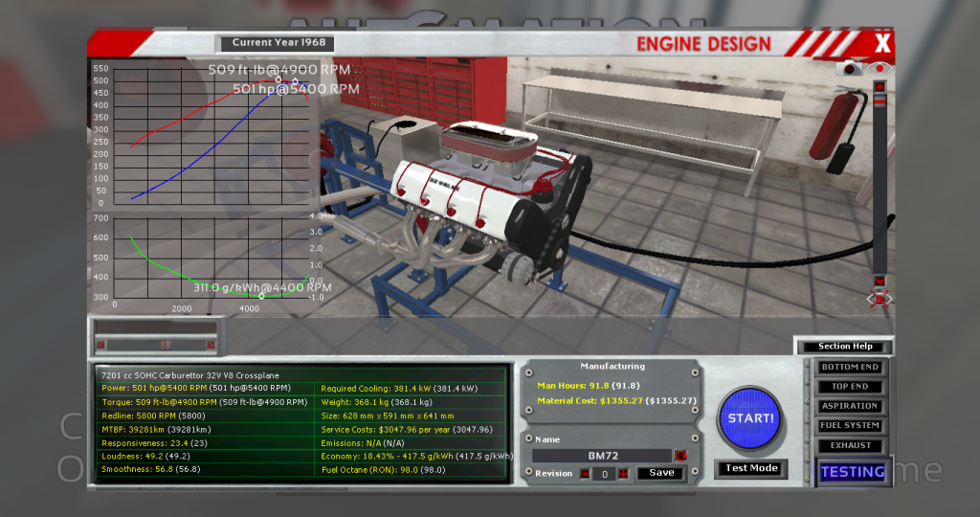Switch to the ASPIRATION section
980x517 pixels.
[850, 406]
